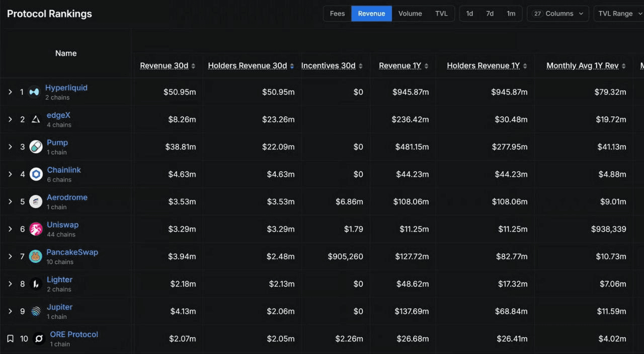Click the Holders Revenue 1Y column header
Image resolution: width=644 pixels, height=354 pixels.
pyautogui.click(x=483, y=66)
